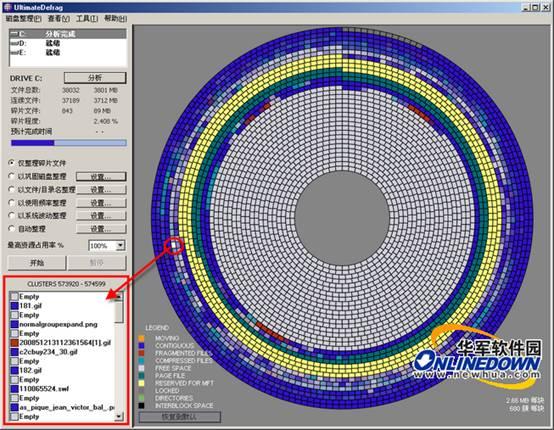
Task: Open 设置... for 以使用频率整理
Action: tap(101, 203)
